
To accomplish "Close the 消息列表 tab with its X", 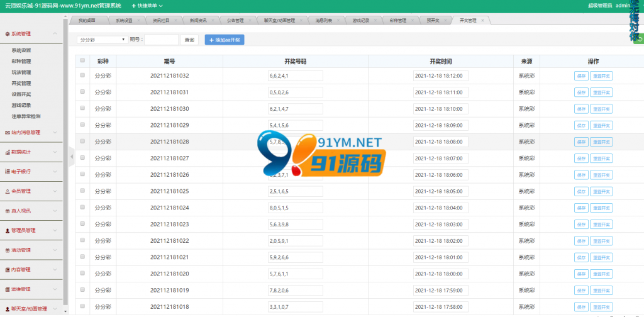I will click(338, 20).
